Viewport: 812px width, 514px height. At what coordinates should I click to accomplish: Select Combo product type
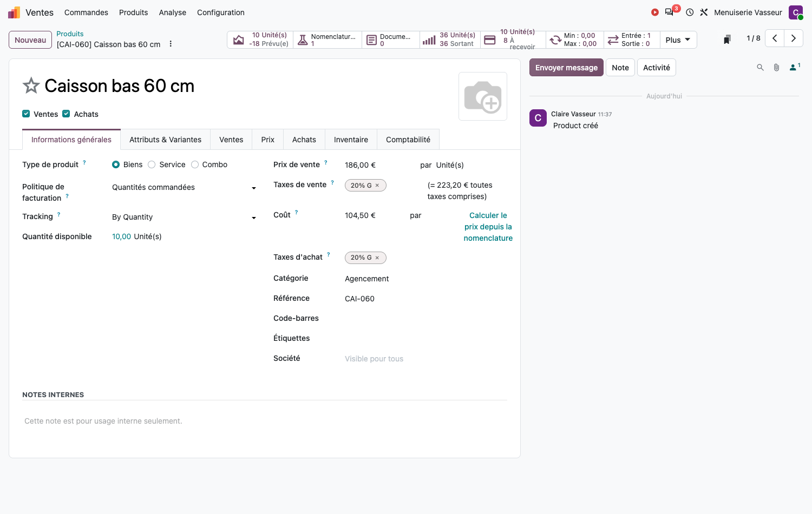195,164
